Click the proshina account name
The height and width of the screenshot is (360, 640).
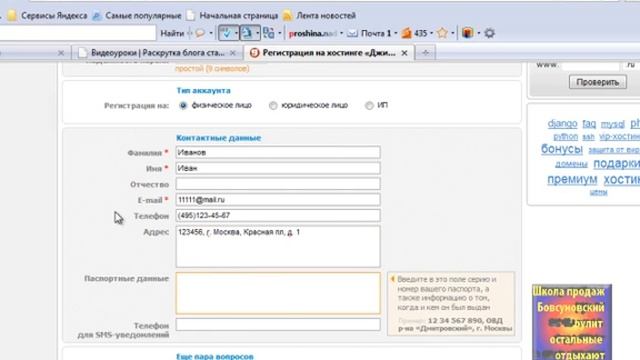pyautogui.click(x=313, y=33)
